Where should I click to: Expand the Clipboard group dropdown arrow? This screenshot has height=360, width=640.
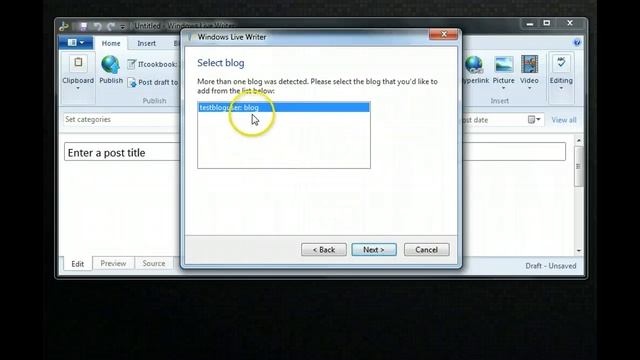pyautogui.click(x=78, y=88)
